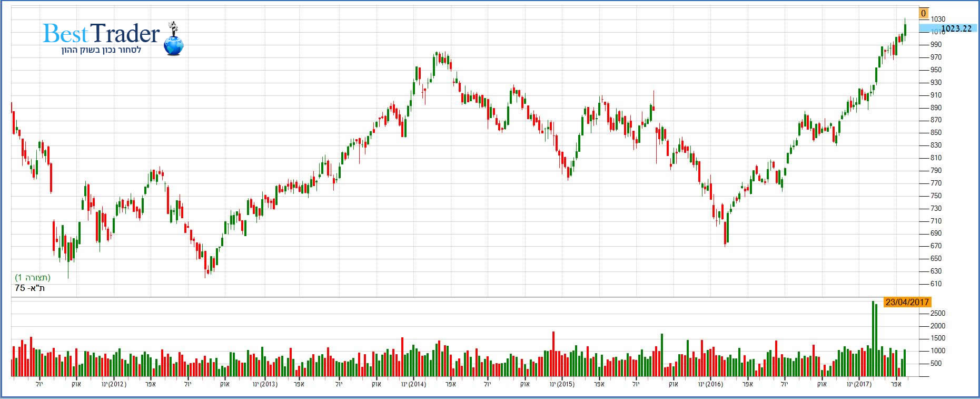Click the orange 23/04/2017 date label
Screen dimensions: 980x399
[x=907, y=303]
